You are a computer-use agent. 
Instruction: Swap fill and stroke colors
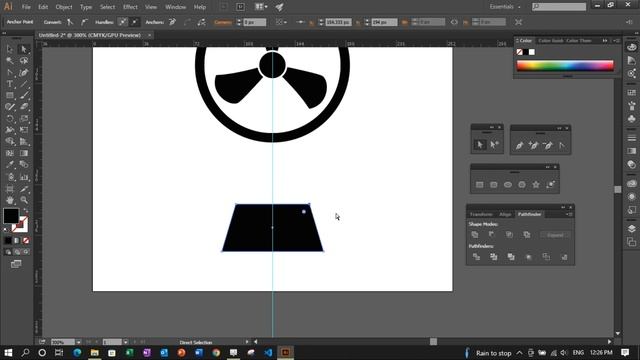tap(26, 210)
